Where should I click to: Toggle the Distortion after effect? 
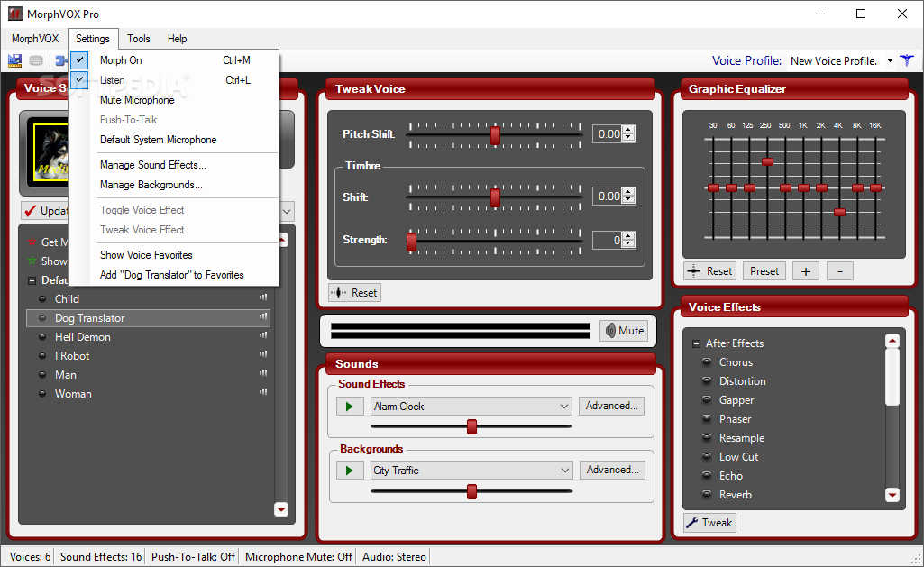click(707, 380)
